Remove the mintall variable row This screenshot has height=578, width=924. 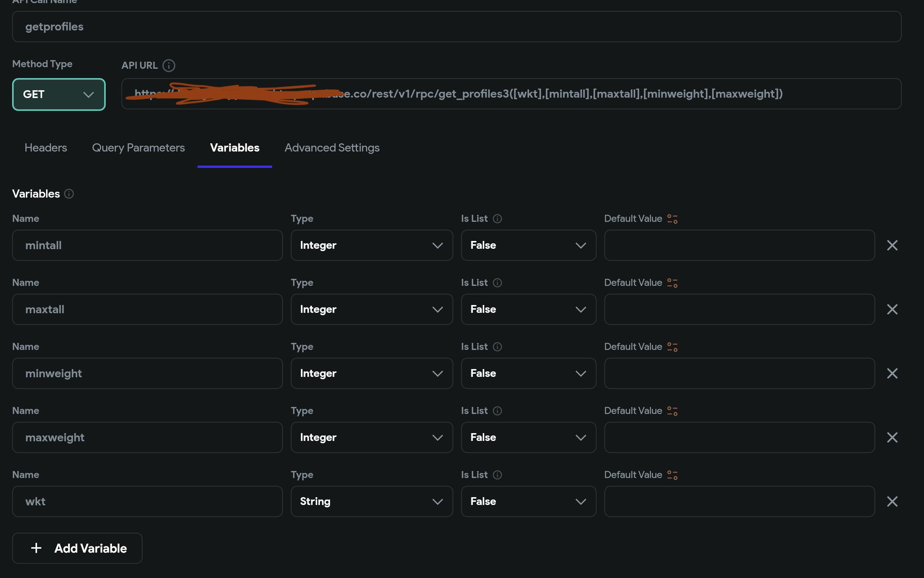pos(892,245)
